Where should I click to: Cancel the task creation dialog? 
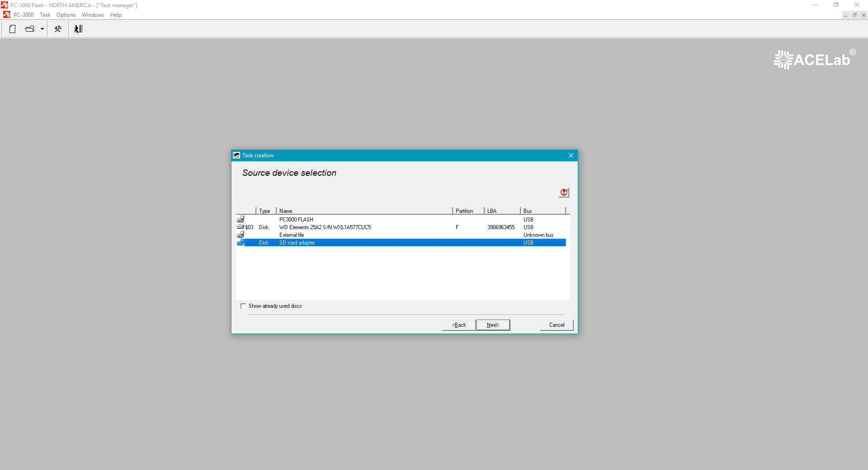pos(557,325)
